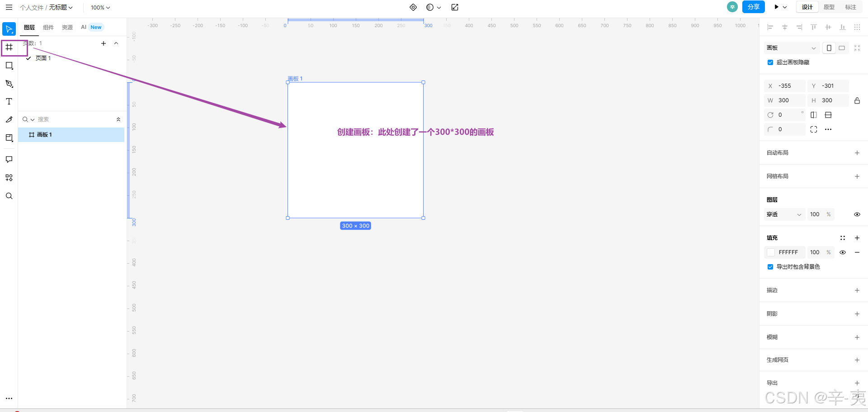
Task: Select the Slice tool
Action: pyautogui.click(x=9, y=138)
